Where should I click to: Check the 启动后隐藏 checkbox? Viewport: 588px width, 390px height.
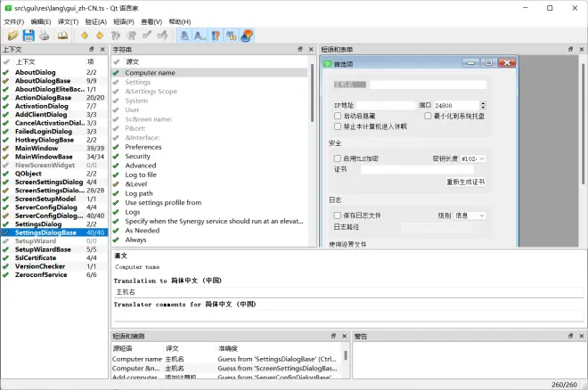coord(338,116)
